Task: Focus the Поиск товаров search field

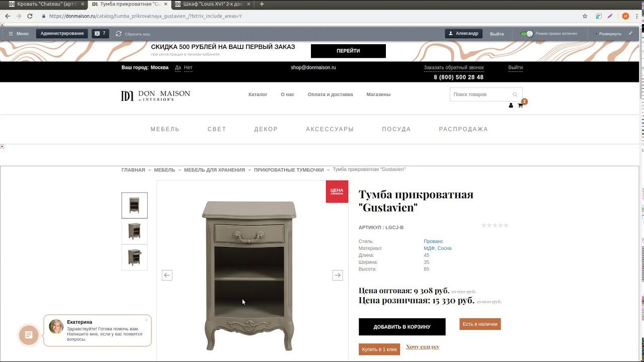Action: coord(480,95)
